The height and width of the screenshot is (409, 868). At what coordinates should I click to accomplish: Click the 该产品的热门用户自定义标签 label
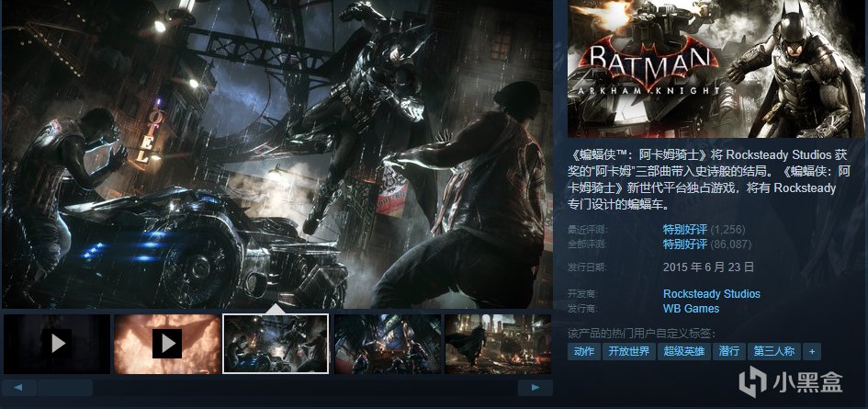642,334
